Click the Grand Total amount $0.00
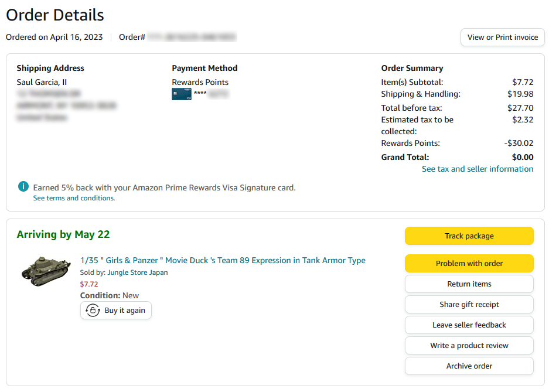This screenshot has height=392, width=549. pos(523,157)
